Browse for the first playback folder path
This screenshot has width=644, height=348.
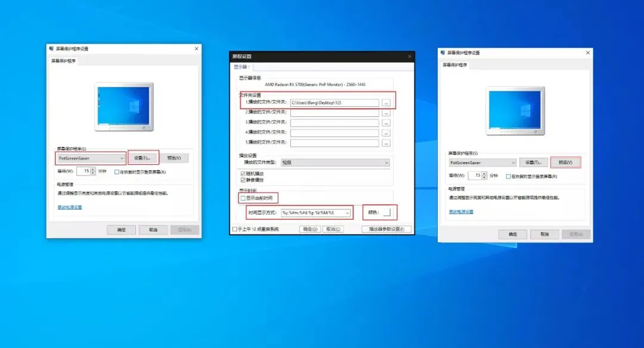click(387, 101)
